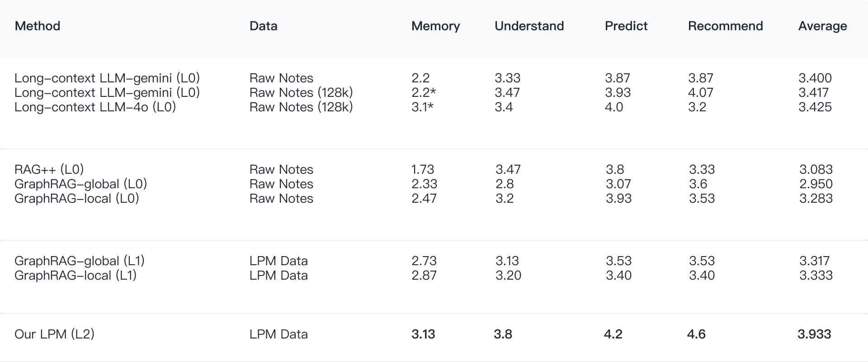Click the 1.73 Memory score

tap(423, 170)
